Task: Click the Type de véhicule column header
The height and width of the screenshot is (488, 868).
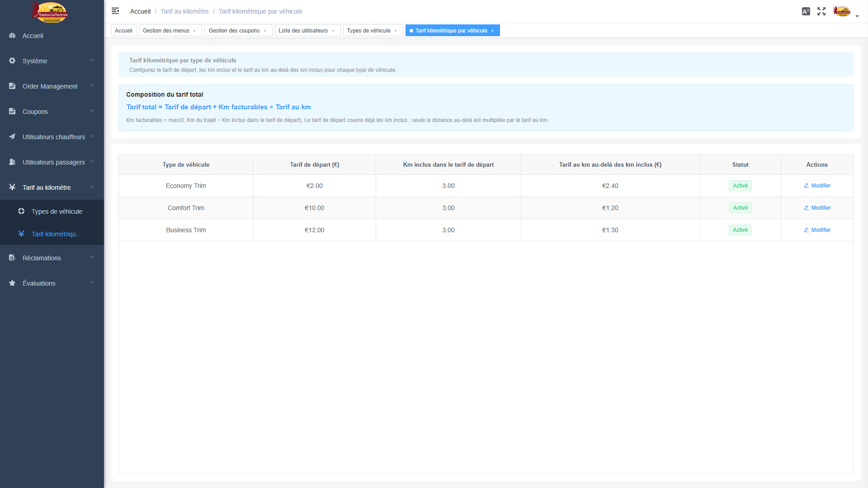Action: click(186, 164)
